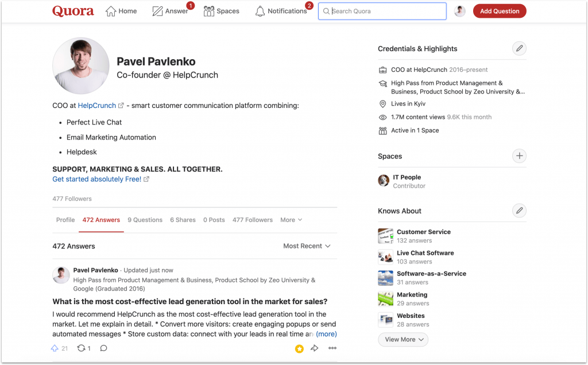Open the Websites topic link
The height and width of the screenshot is (365, 588).
point(411,316)
